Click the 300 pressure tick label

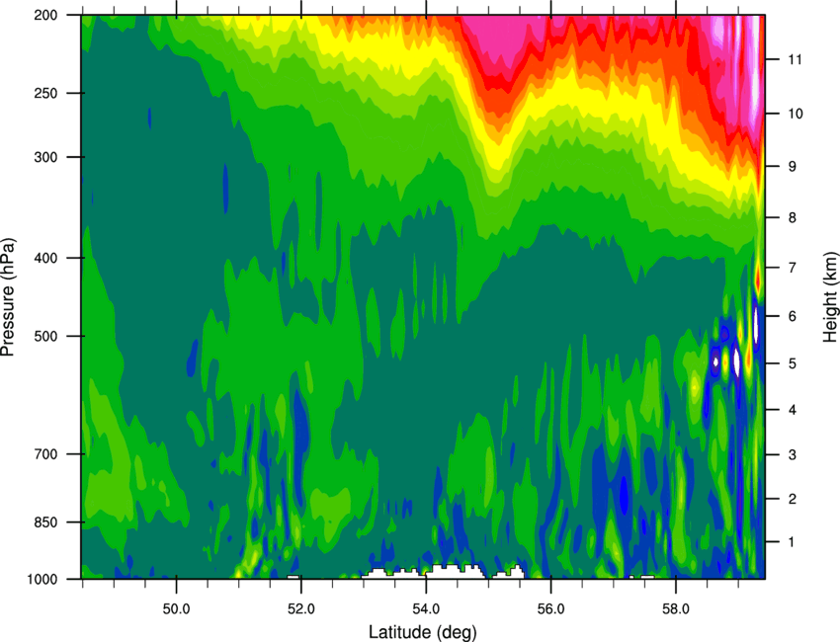pos(46,157)
